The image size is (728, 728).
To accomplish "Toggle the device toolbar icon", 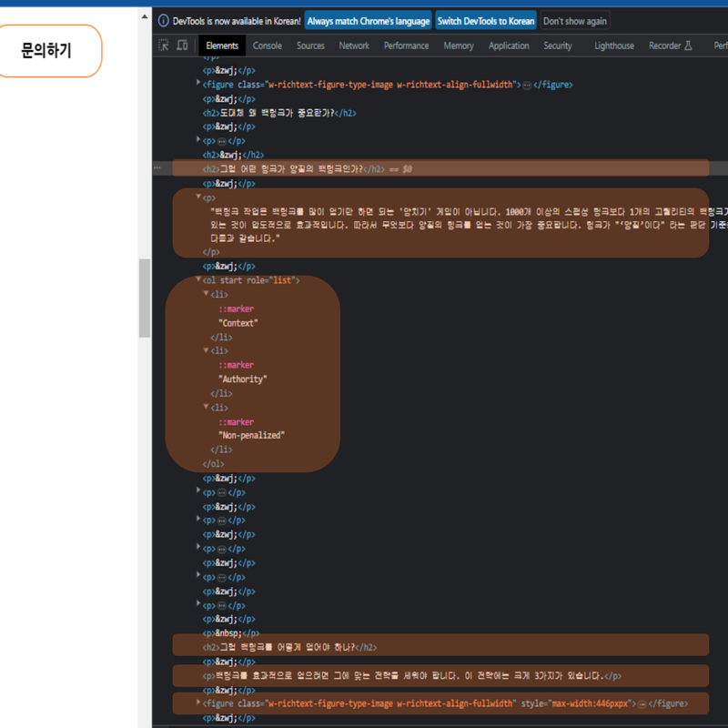I will [x=183, y=45].
